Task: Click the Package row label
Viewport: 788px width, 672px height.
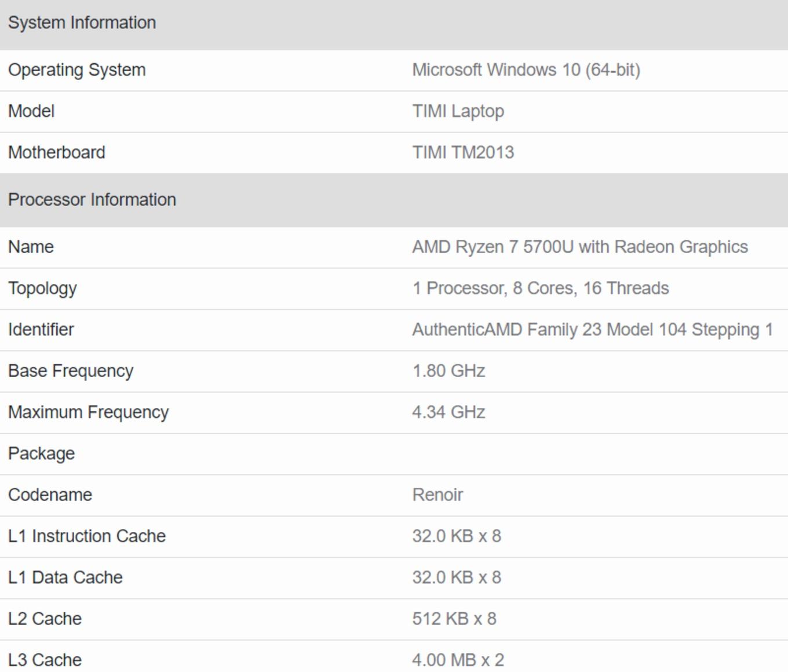Action: point(41,454)
